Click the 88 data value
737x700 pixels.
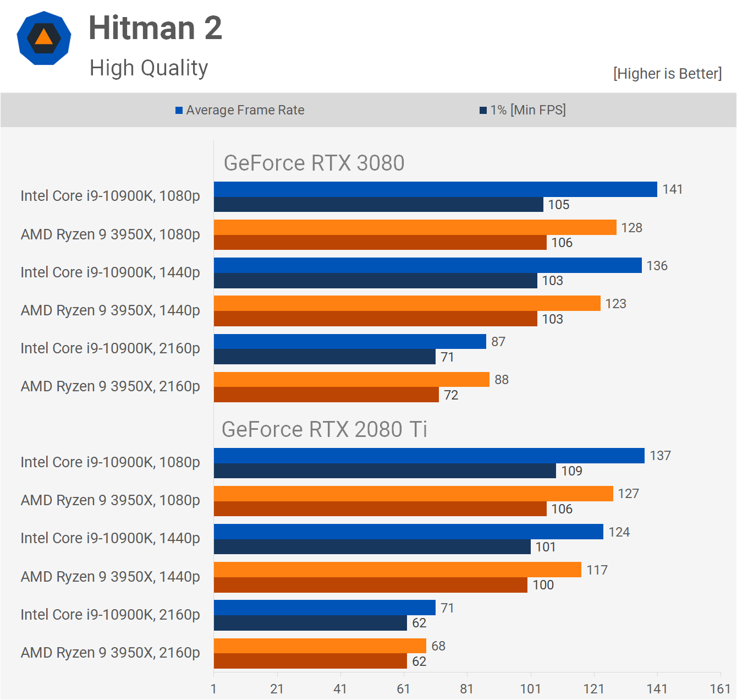pos(502,380)
